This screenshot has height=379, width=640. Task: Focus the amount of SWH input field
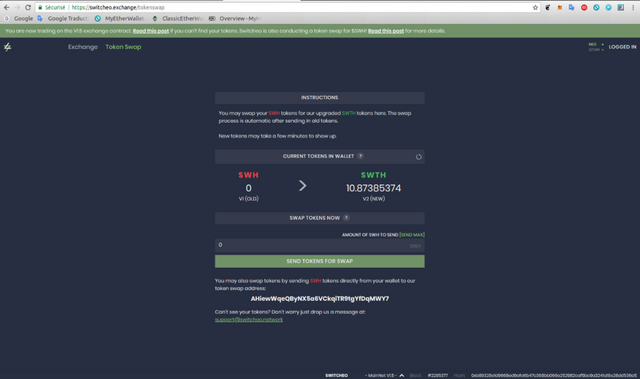coord(320,245)
